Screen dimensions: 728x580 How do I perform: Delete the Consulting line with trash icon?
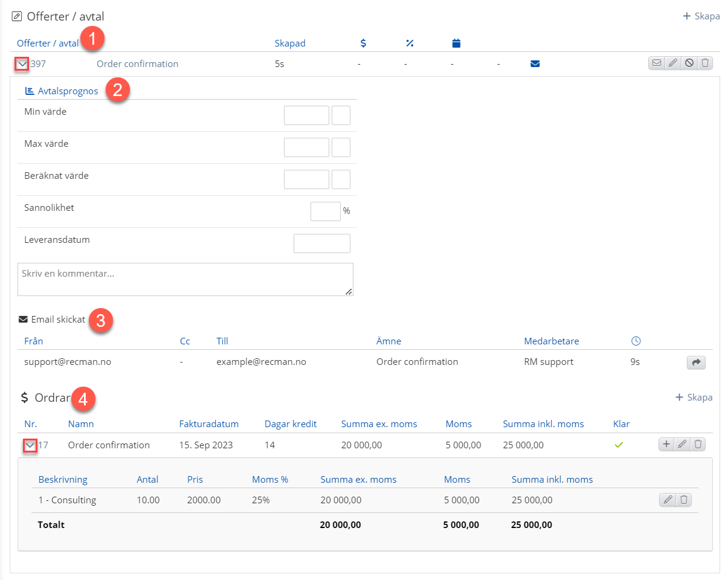(683, 500)
